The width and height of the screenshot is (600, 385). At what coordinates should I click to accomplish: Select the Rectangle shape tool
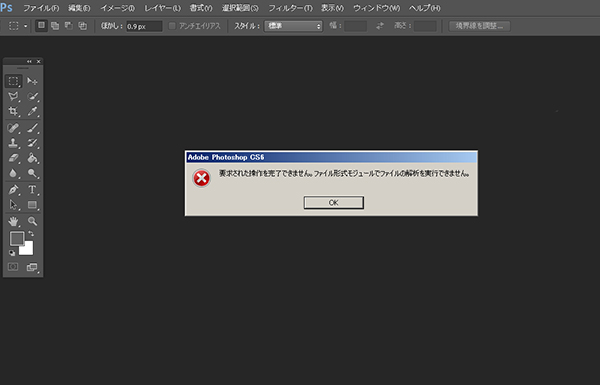[32, 205]
